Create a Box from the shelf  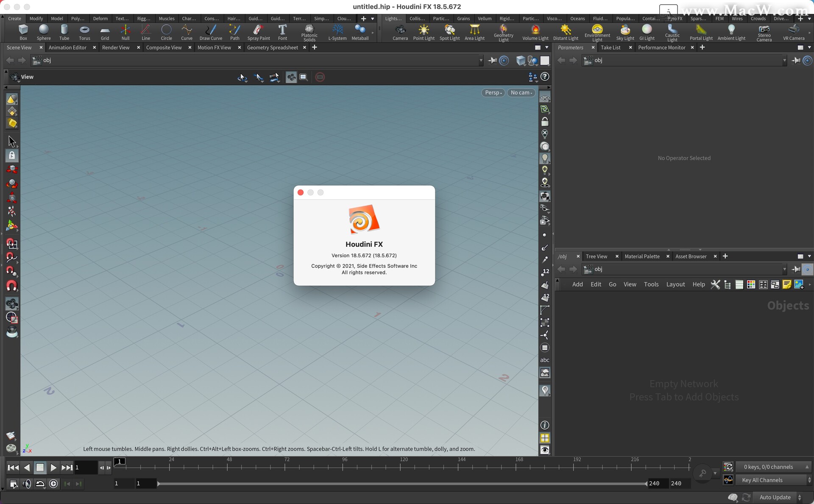coord(23,32)
